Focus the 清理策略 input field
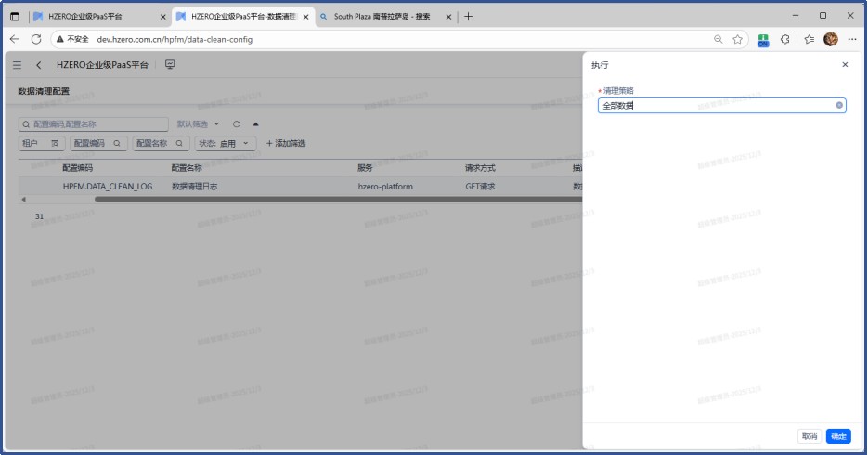This screenshot has height=455, width=868. [715, 106]
